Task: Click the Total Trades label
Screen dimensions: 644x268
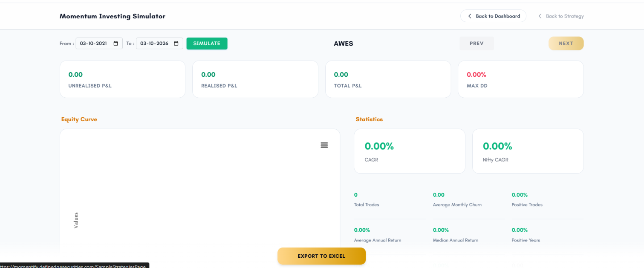Action: (367, 205)
